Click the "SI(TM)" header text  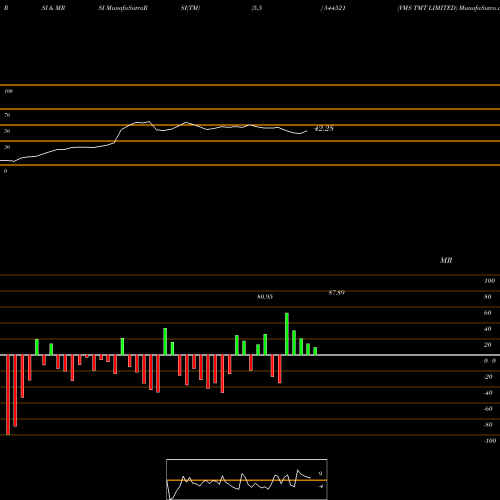[x=190, y=8]
